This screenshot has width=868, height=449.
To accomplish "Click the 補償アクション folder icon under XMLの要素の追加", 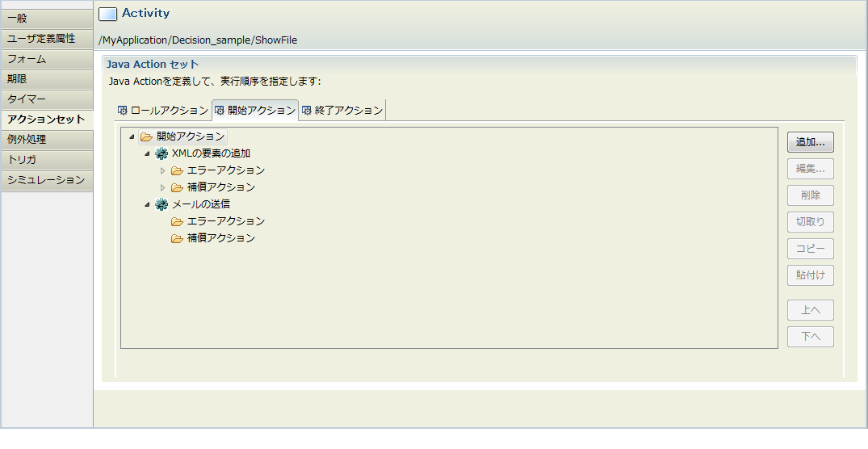I will (177, 187).
